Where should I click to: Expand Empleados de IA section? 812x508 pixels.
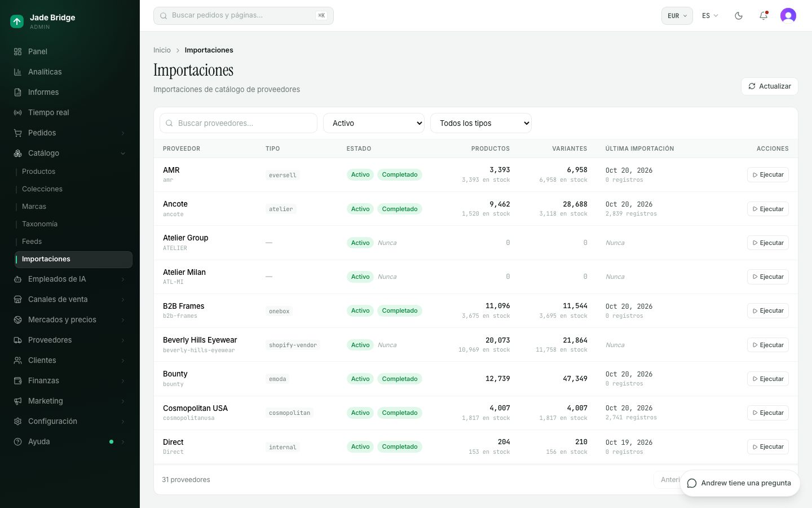[70, 279]
